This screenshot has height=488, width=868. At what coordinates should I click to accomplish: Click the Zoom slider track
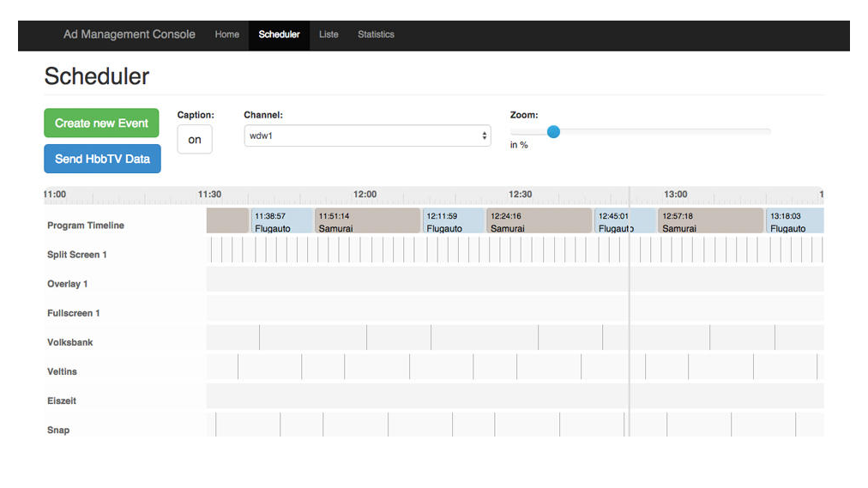[x=641, y=132]
